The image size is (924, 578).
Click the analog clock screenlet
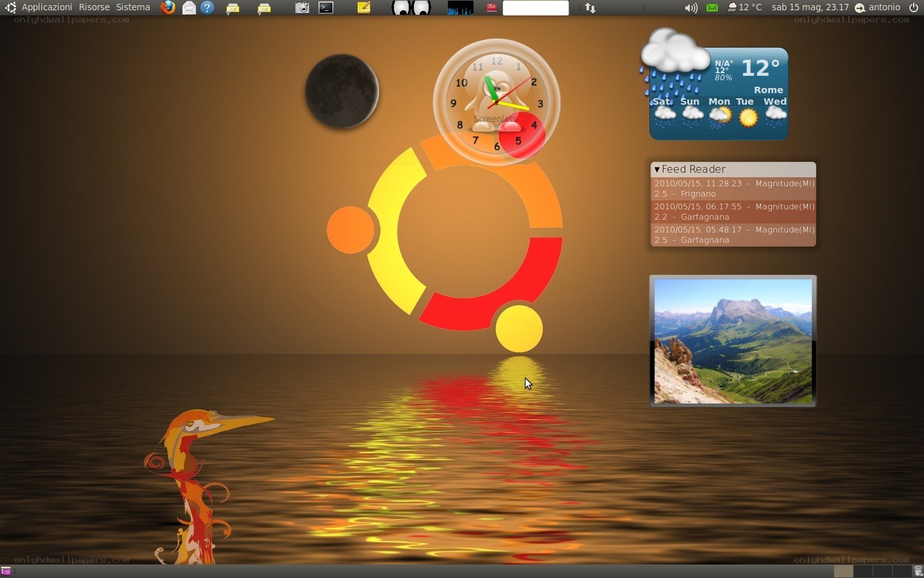(497, 102)
